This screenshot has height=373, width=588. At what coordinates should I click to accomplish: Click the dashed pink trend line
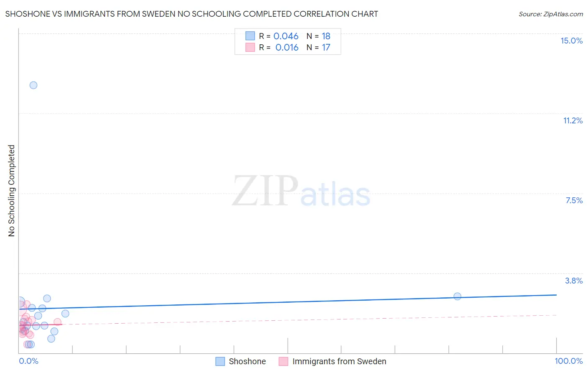tap(309, 319)
